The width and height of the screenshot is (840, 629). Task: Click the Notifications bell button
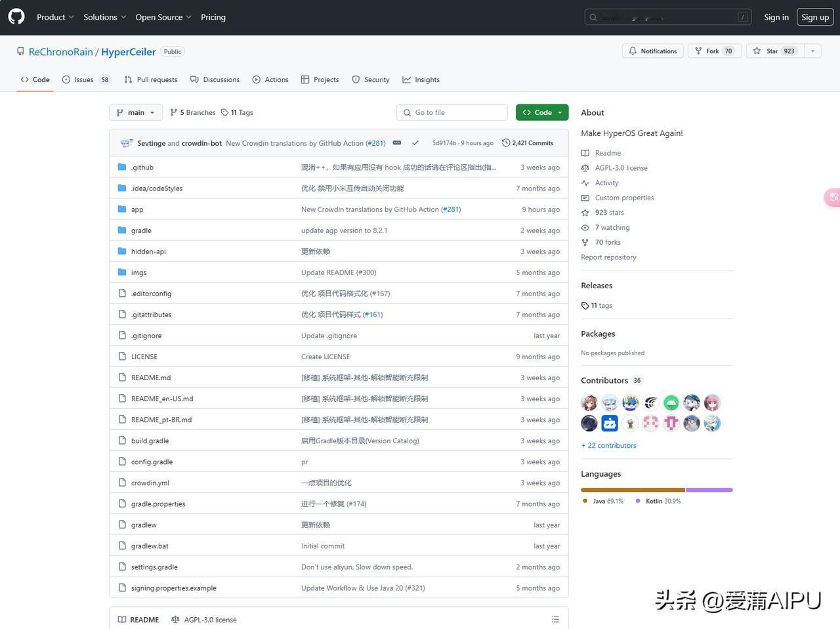[653, 51]
